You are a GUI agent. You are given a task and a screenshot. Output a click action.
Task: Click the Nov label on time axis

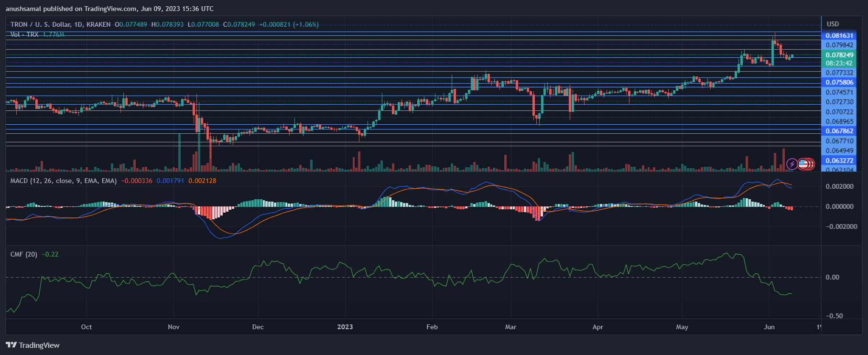pos(174,327)
